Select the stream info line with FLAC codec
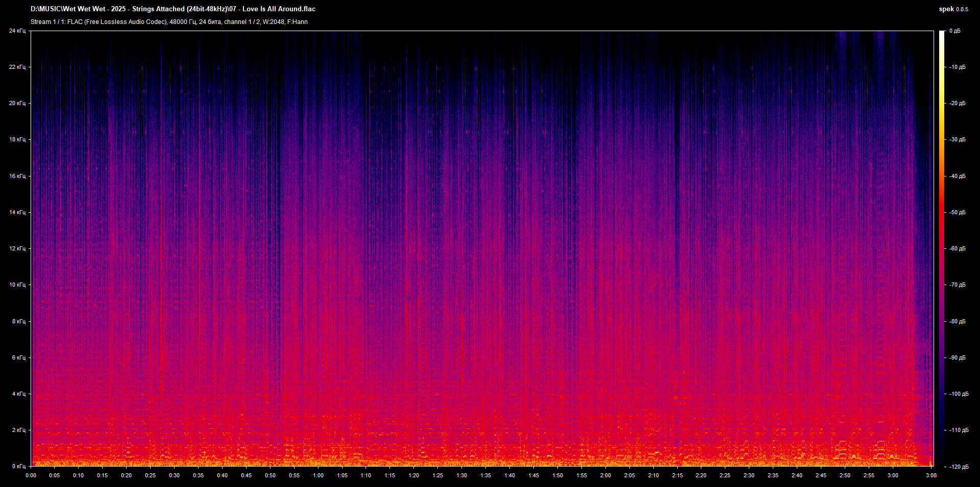 pyautogui.click(x=169, y=22)
